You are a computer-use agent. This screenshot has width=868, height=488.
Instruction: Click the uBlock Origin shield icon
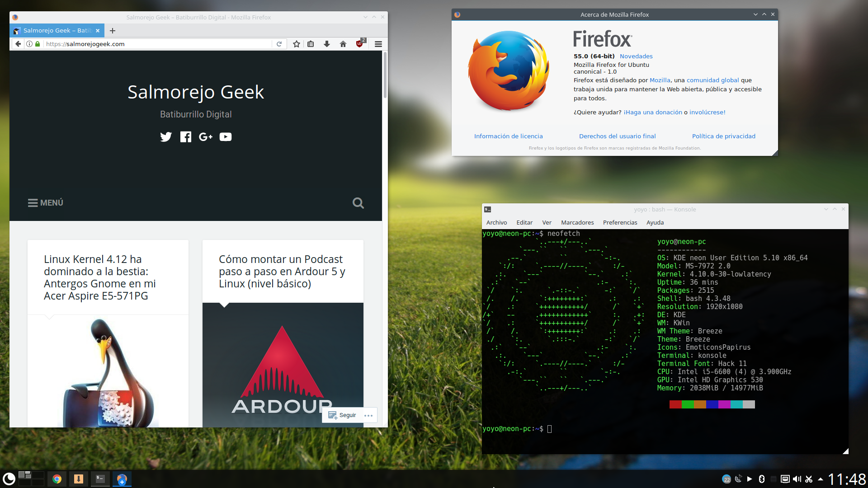(360, 44)
